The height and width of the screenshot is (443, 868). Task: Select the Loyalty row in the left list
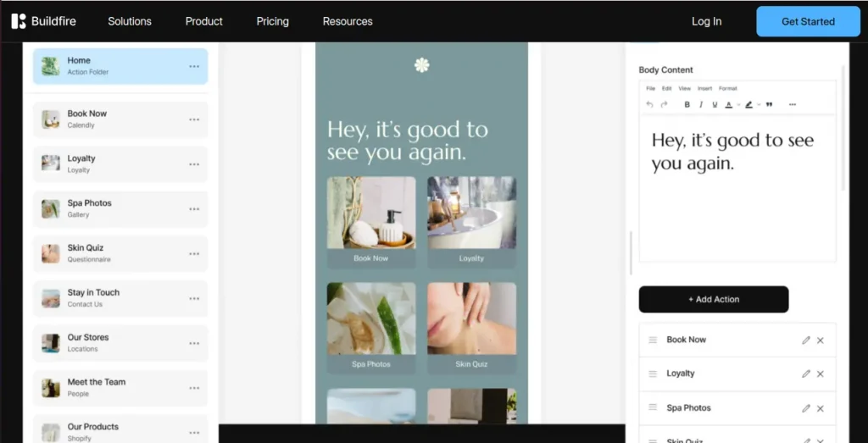[120, 164]
